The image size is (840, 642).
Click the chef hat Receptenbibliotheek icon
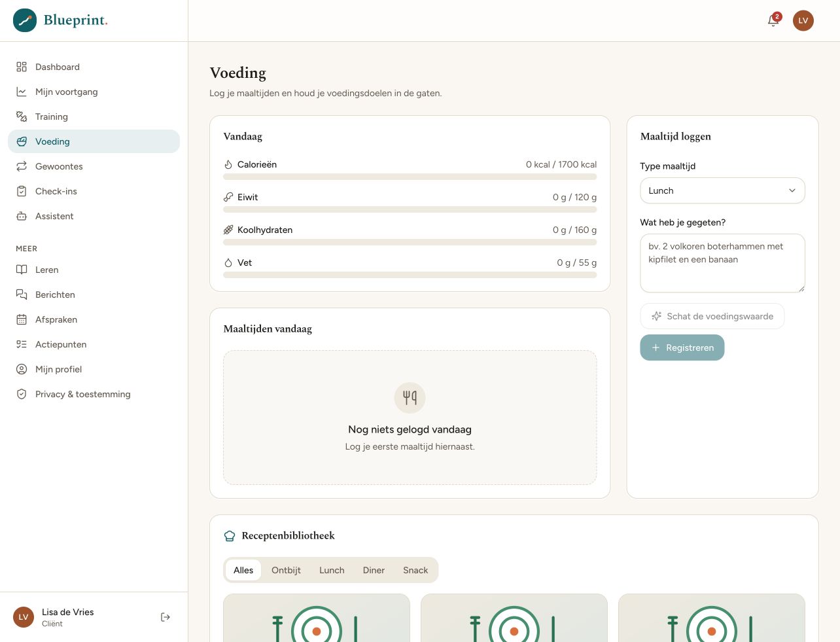(230, 536)
